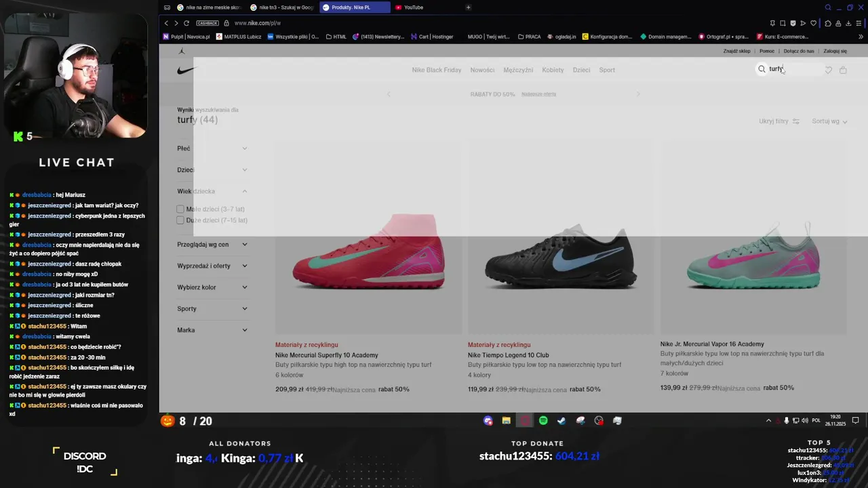The height and width of the screenshot is (488, 868).
Task: Open the Sortuj wg dropdown
Action: [830, 121]
